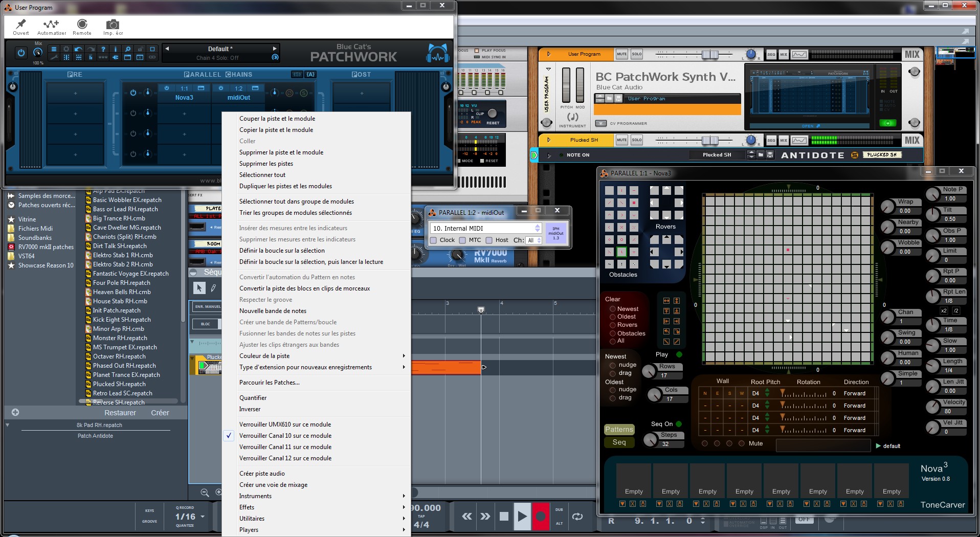The width and height of the screenshot is (980, 537).
Task: Click the Seq button in Nova3
Action: [x=619, y=442]
